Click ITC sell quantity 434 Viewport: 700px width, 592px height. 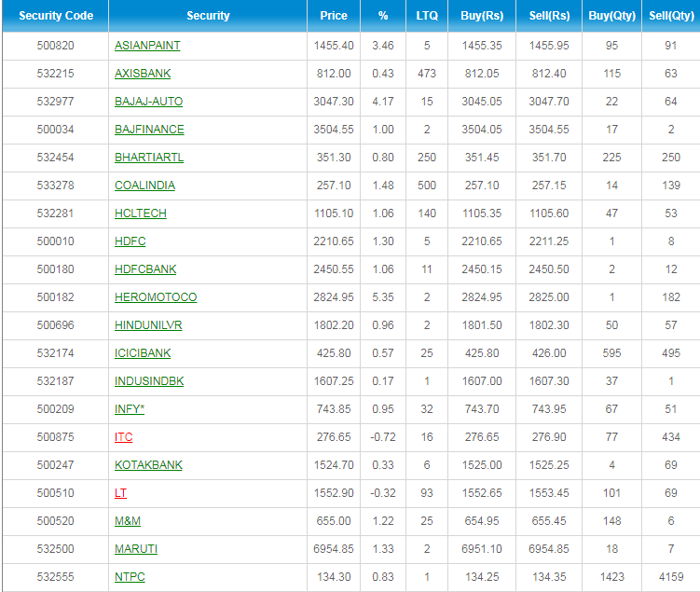(x=671, y=437)
